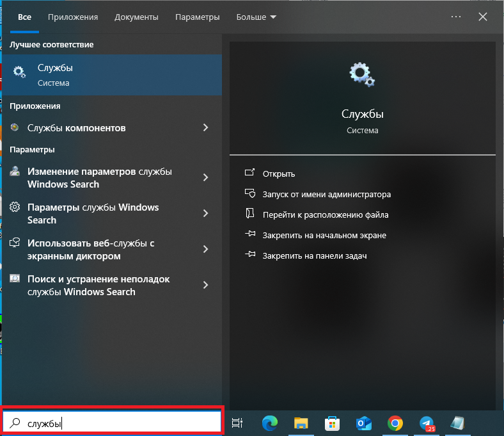Screen dimensions: 504x436
Task: Open Telegram from the taskbar
Action: tap(427, 423)
